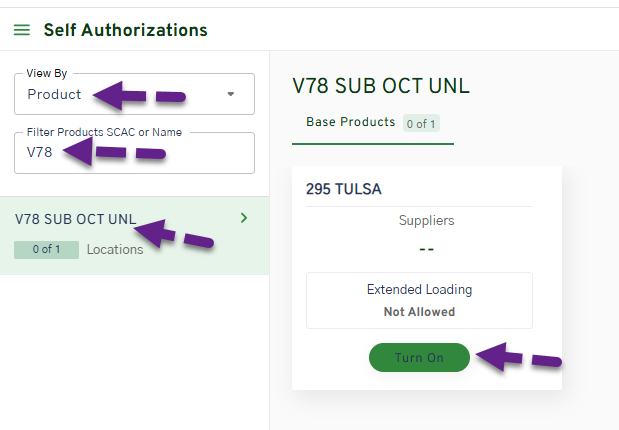
Task: Click the Not Allowed status text
Action: [x=419, y=312]
